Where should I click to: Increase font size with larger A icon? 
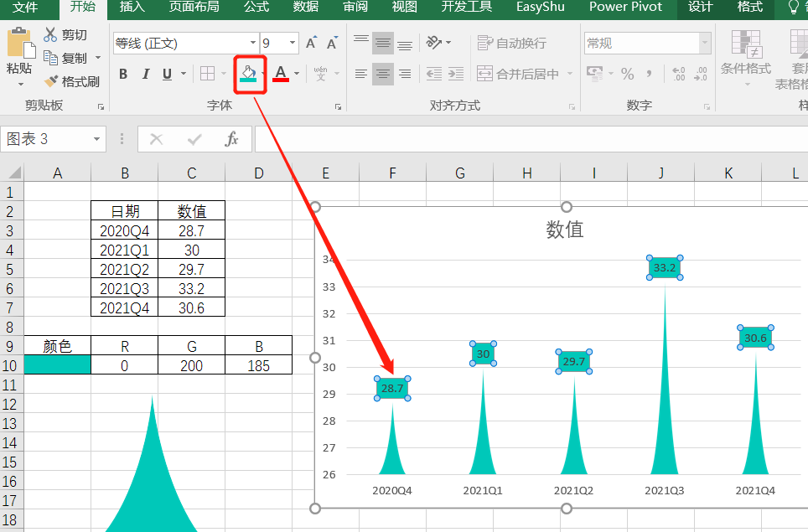(311, 44)
